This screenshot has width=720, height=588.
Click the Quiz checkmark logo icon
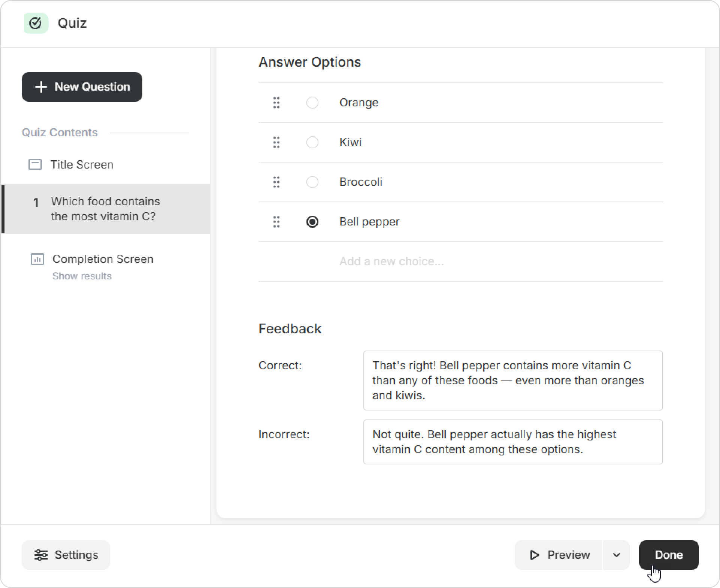36,23
